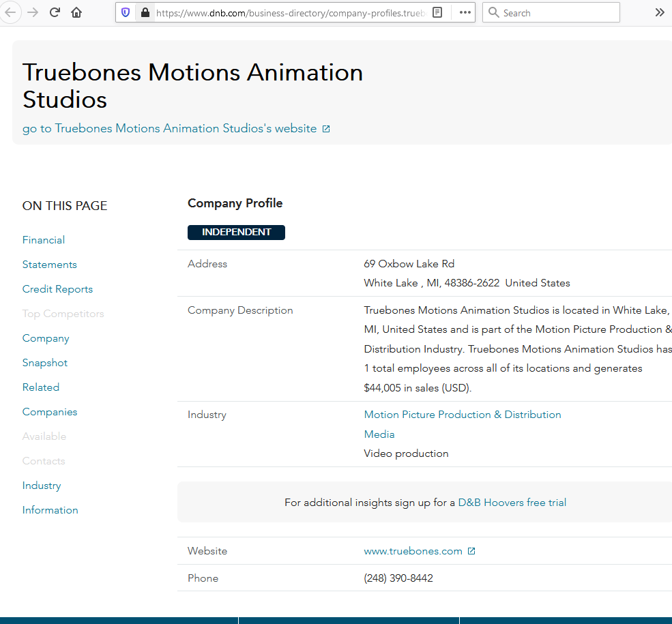Click the 'Video production' industry text
672x624 pixels.
coord(407,454)
